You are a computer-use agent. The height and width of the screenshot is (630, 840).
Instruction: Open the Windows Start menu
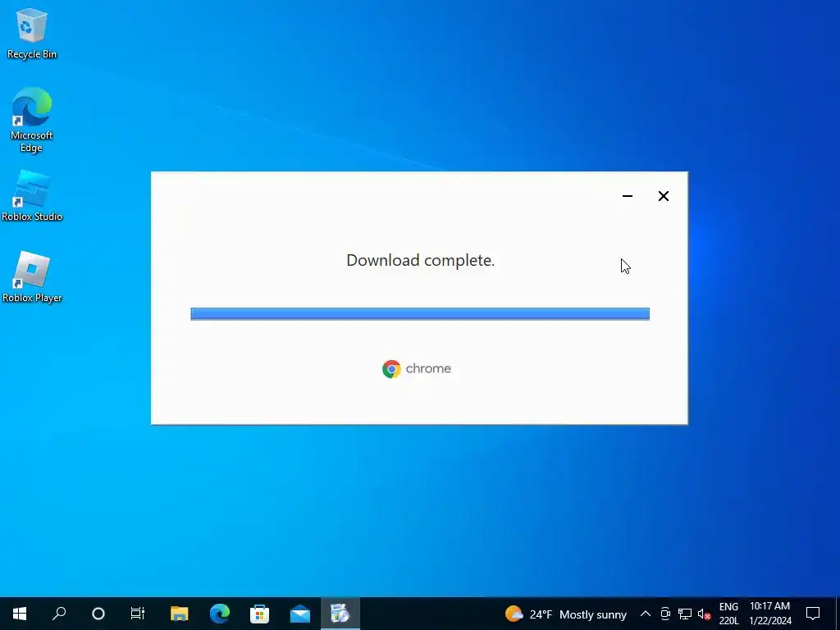20,614
